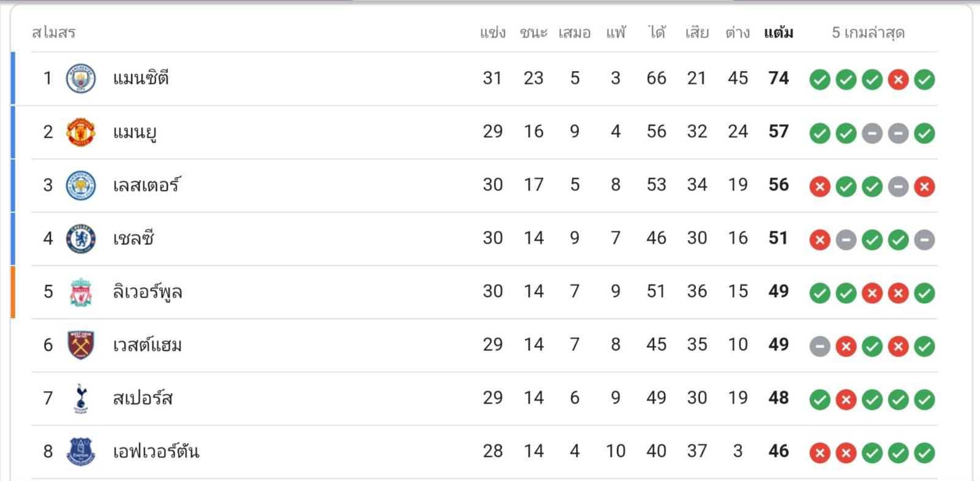Screen dimensions: 980x481
Task: Open team name เอฟเวอร์ตัน
Action: [x=156, y=452]
